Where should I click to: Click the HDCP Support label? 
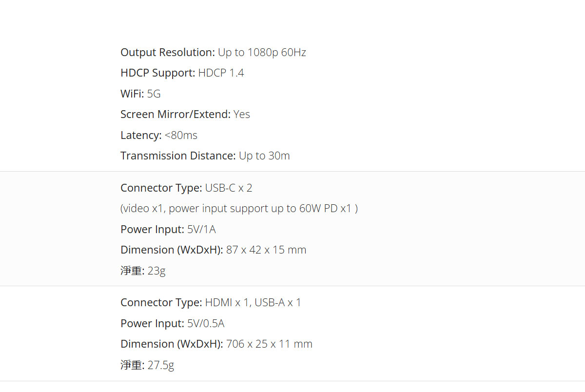point(157,73)
